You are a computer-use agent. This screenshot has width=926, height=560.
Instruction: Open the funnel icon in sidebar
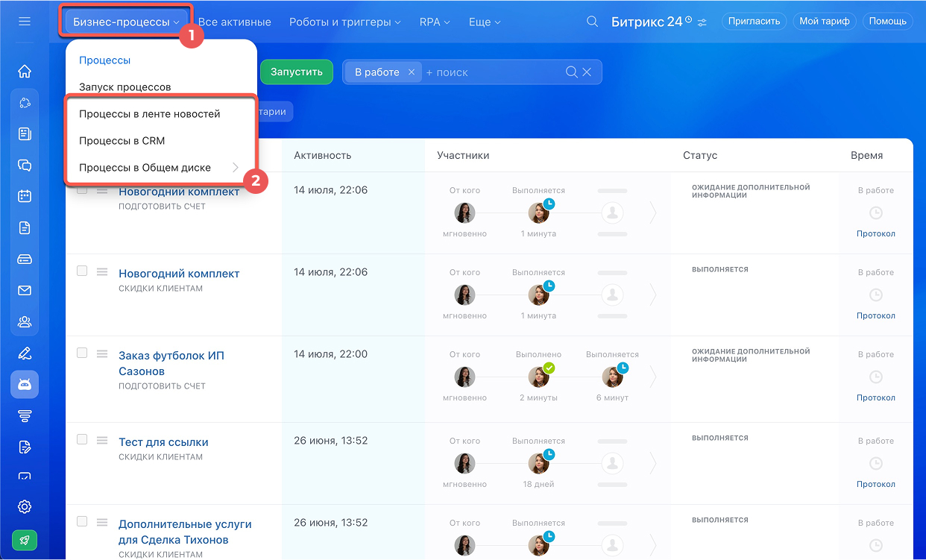(25, 416)
